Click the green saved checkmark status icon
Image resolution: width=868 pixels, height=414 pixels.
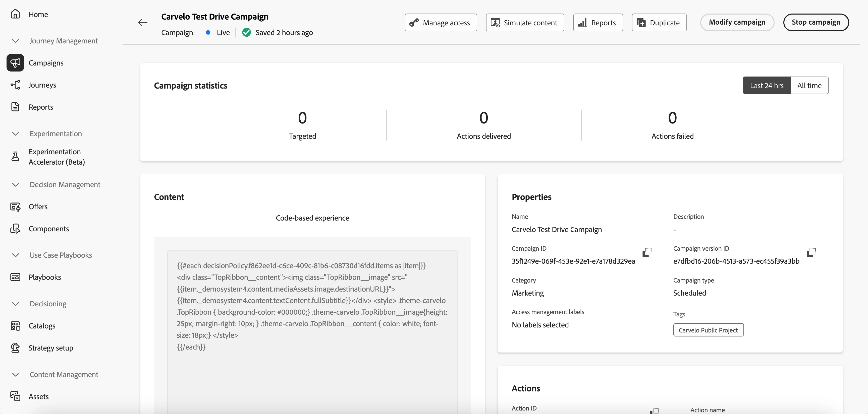click(x=247, y=32)
